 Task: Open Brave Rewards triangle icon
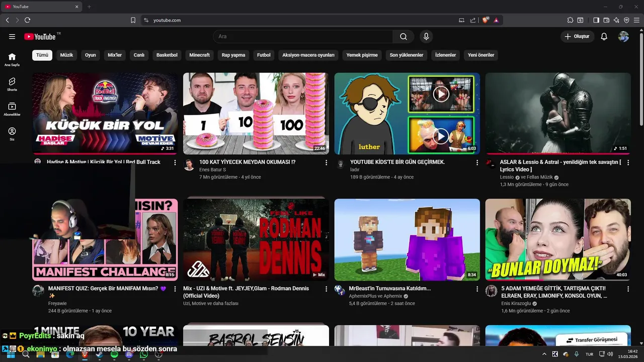pos(496,20)
